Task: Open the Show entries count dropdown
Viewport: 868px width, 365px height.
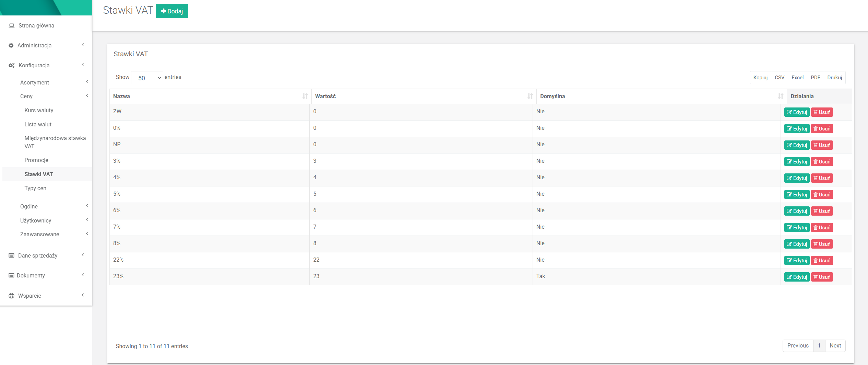Action: 147,78
